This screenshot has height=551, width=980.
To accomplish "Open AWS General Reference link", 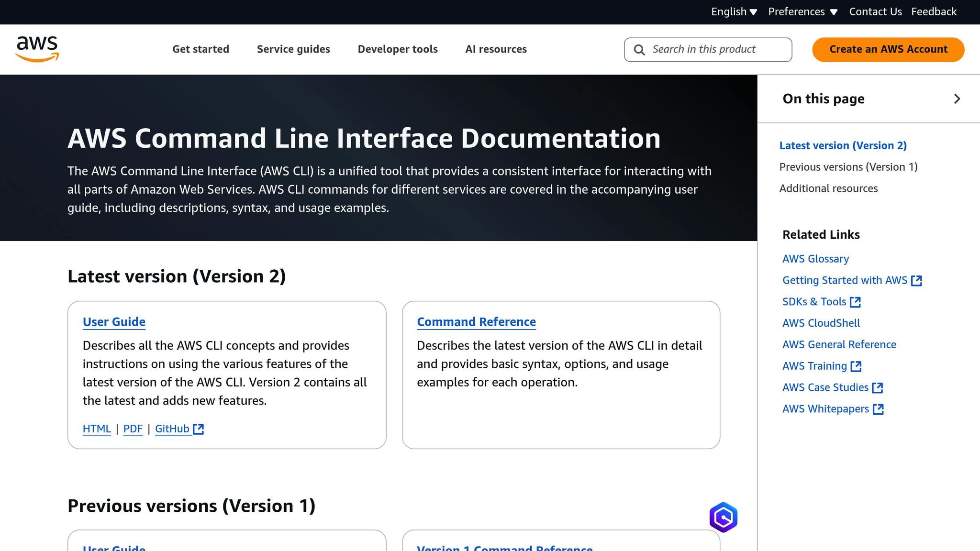I will click(x=839, y=345).
